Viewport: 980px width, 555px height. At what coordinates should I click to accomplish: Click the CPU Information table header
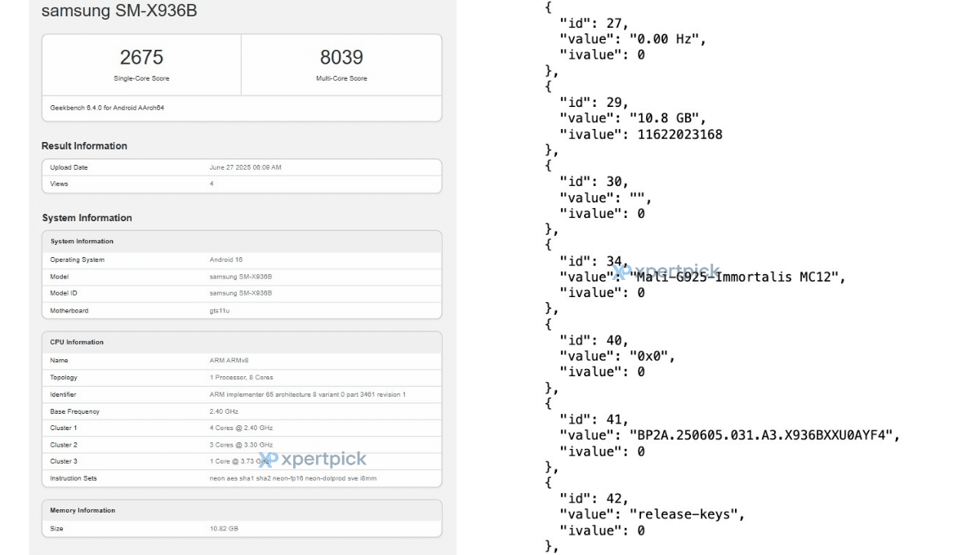click(77, 342)
